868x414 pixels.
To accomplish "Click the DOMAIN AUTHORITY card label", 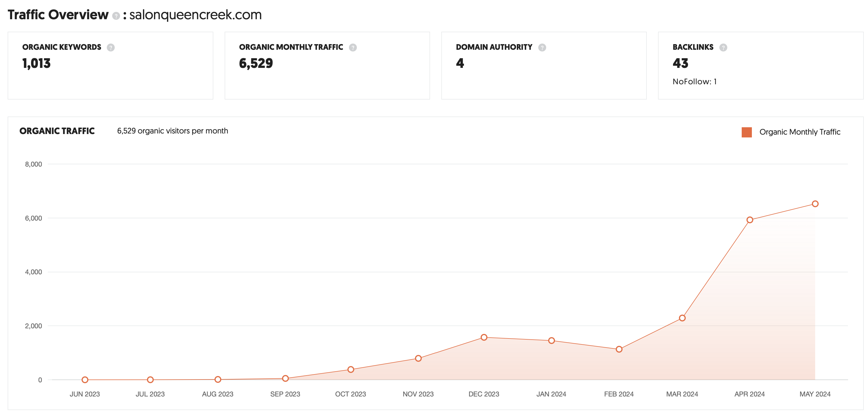I will tap(494, 47).
